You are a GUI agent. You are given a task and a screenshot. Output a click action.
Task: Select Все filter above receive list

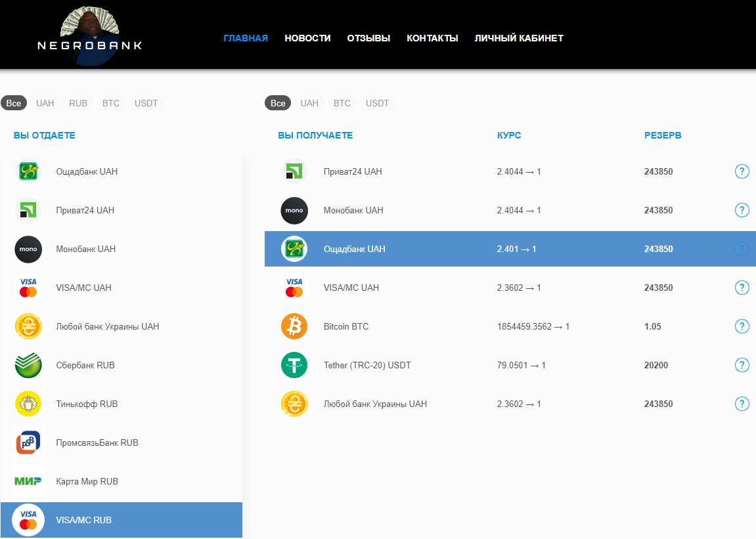pyautogui.click(x=278, y=103)
